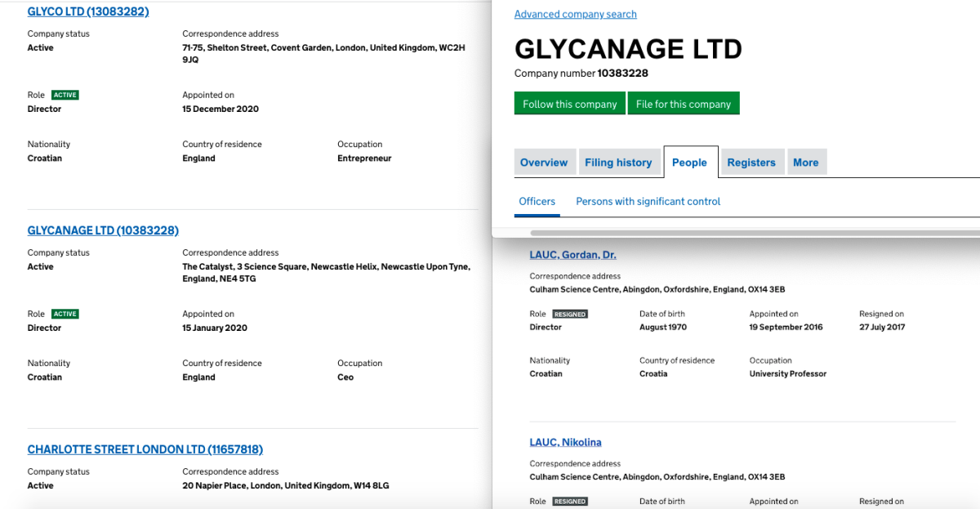980x509 pixels.
Task: Click the 20 Napier Place address
Action: [x=286, y=485]
